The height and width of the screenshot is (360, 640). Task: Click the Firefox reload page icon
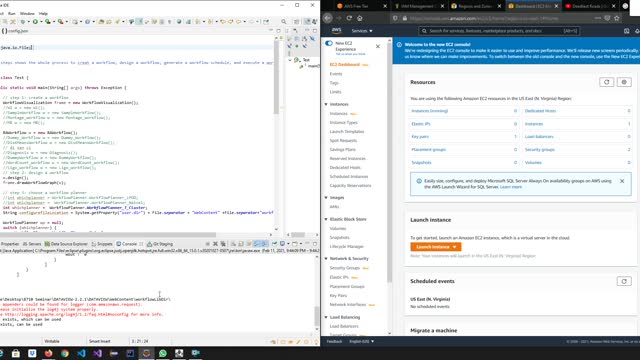coord(349,18)
